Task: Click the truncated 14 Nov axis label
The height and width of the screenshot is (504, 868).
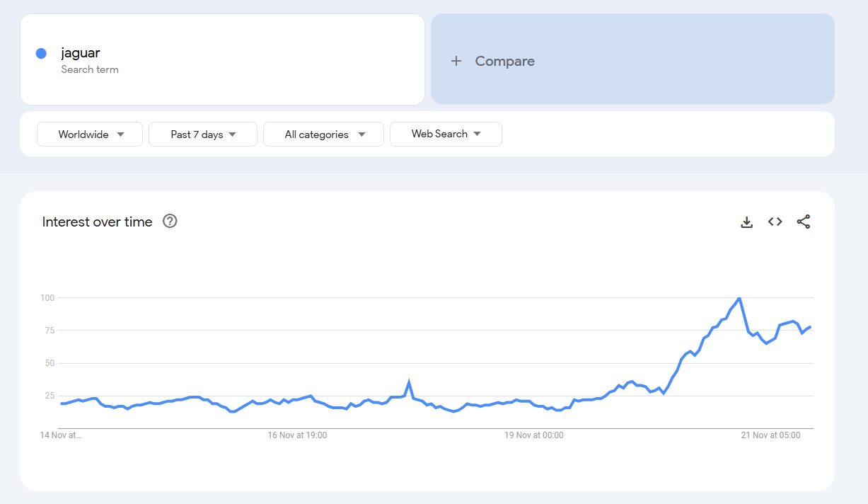Action: 61,435
